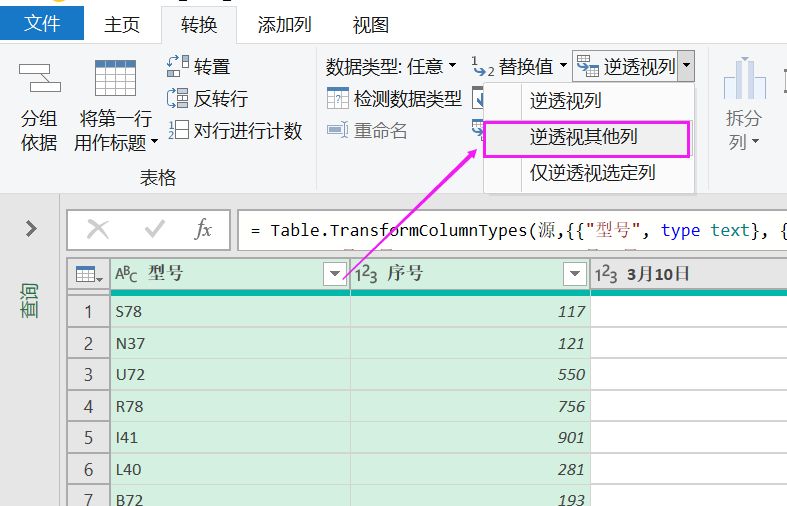Viewport: 787px width, 506px height.
Task: Click cell N37 in 型号 column
Action: click(x=230, y=343)
